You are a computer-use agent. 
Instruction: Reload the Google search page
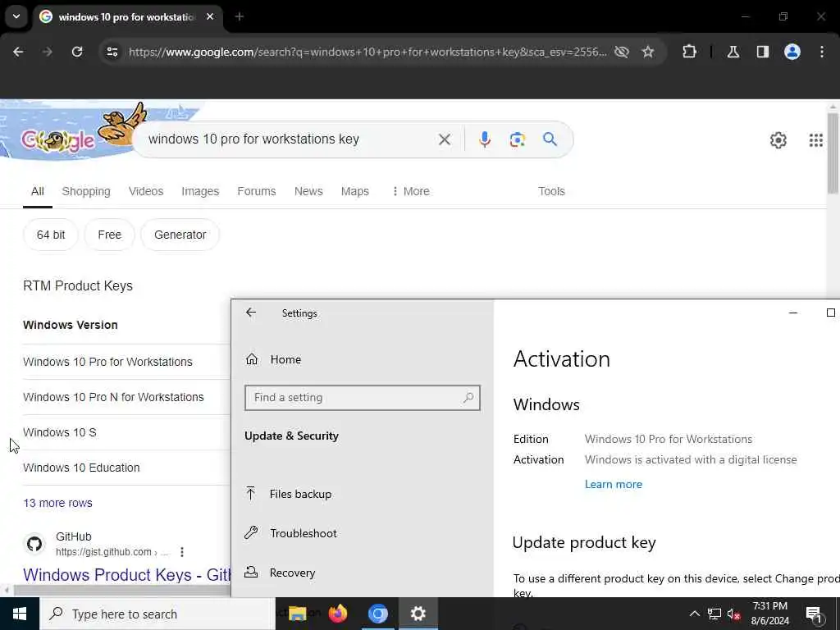pyautogui.click(x=77, y=52)
